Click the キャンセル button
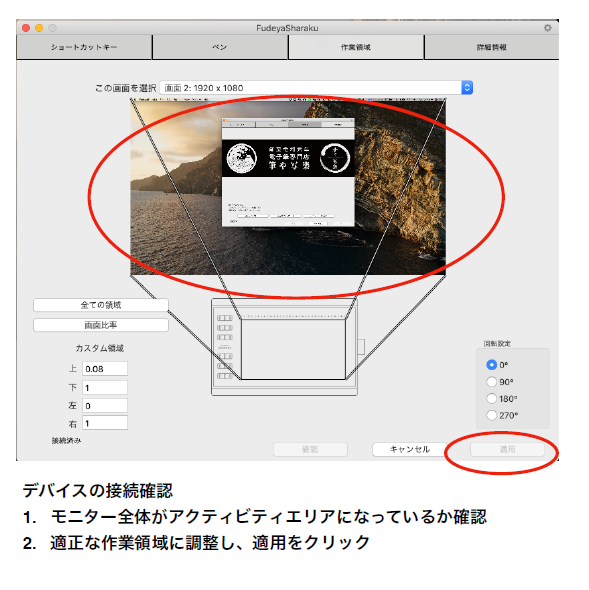589x590 pixels. [409, 449]
